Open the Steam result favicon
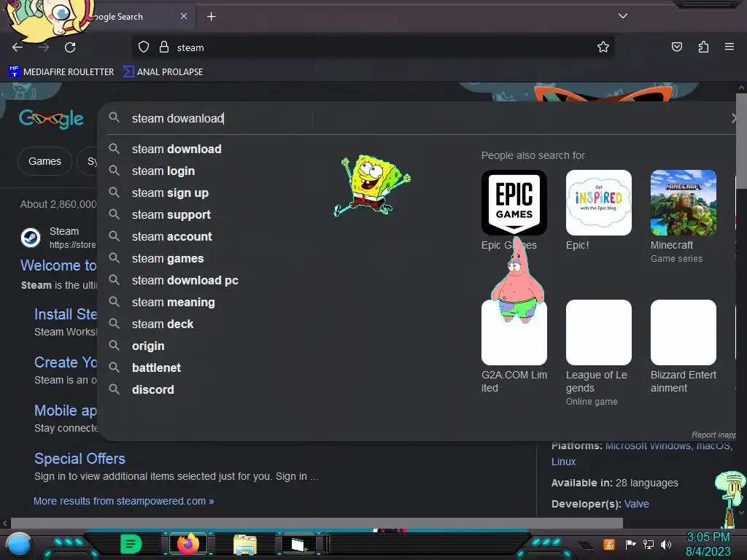 [31, 238]
